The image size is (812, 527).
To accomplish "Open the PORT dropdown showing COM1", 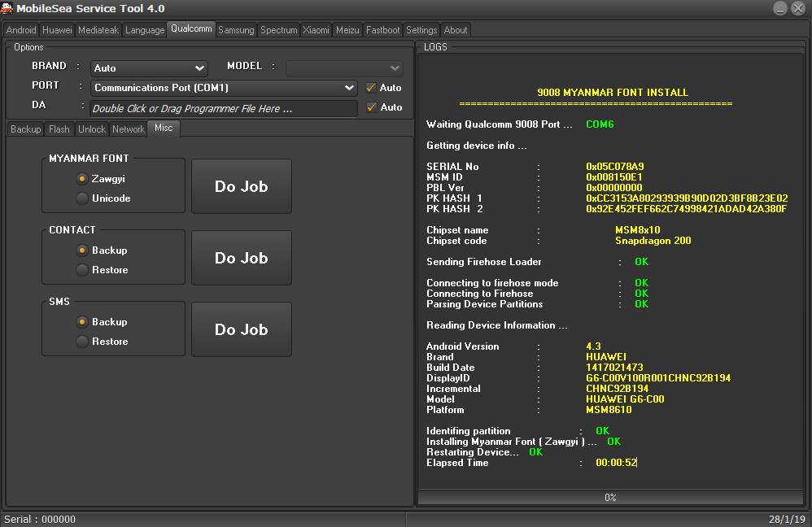I will [224, 88].
